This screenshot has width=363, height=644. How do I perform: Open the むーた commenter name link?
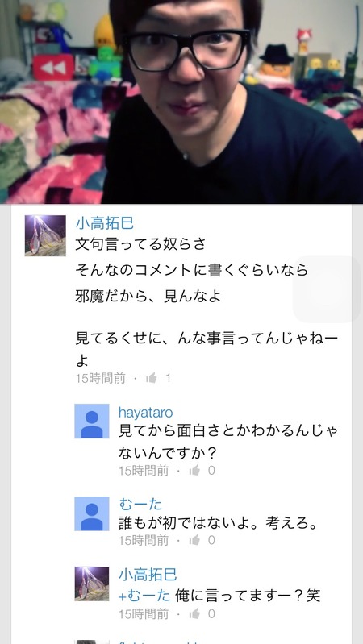point(140,504)
